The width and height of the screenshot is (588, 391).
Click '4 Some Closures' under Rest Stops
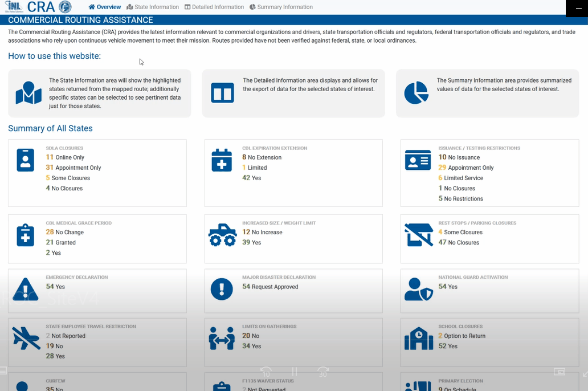click(x=460, y=233)
